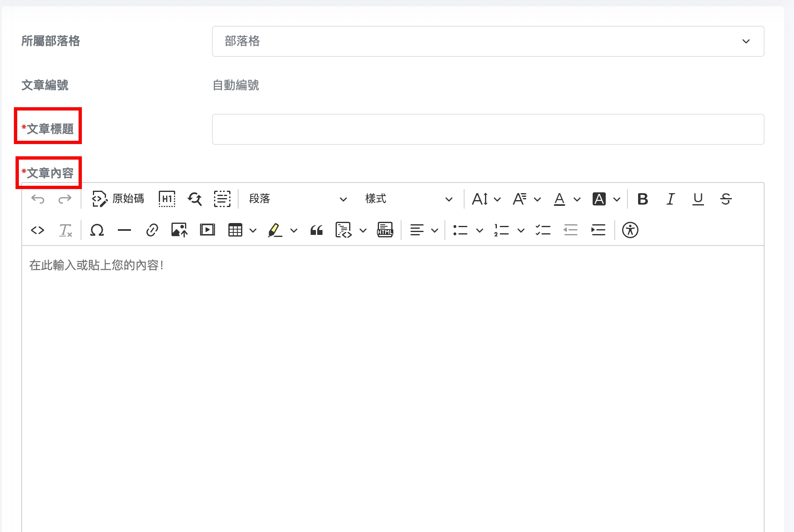Toggle underline formatting
The height and width of the screenshot is (532, 794).
(698, 199)
